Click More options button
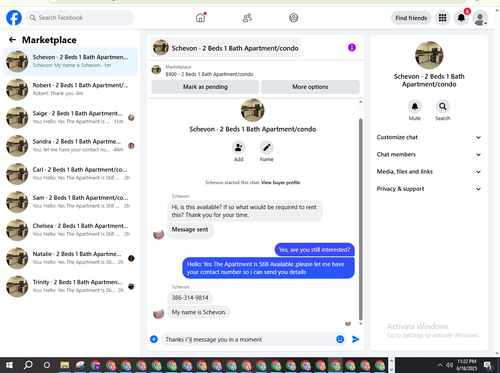Viewport: 500px width, 373px height. click(310, 87)
